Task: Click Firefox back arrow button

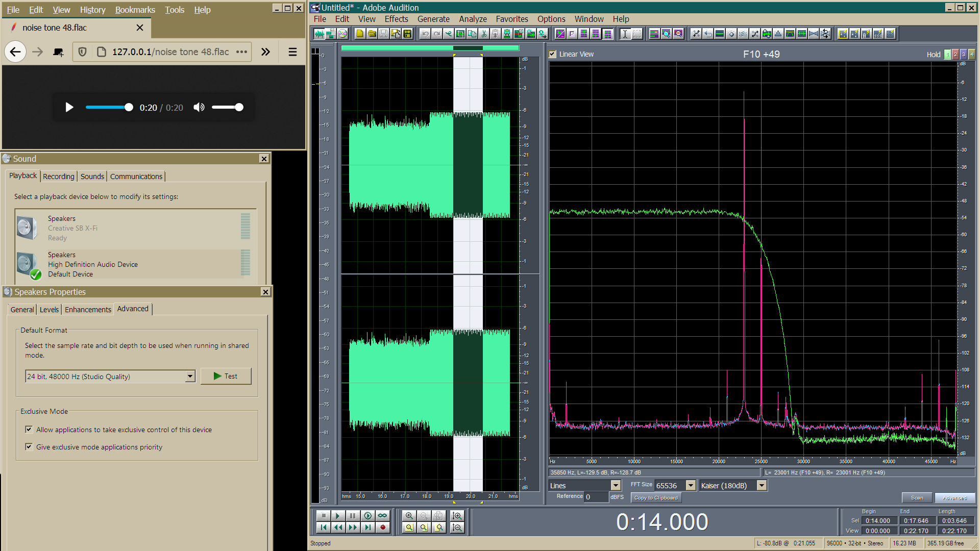Action: point(15,52)
